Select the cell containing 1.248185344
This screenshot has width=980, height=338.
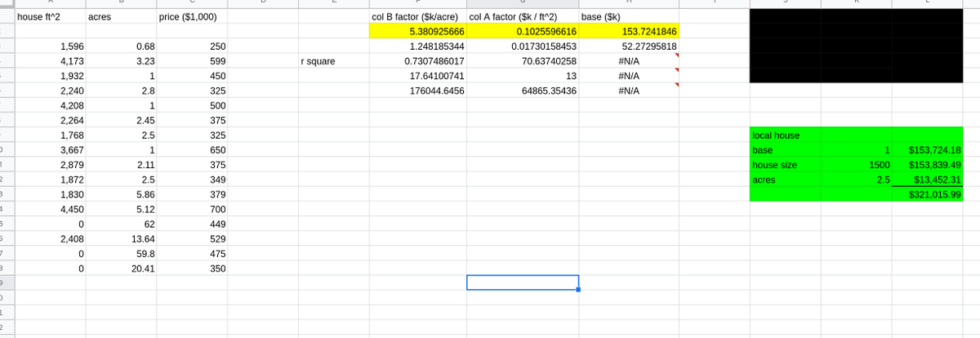coord(417,47)
